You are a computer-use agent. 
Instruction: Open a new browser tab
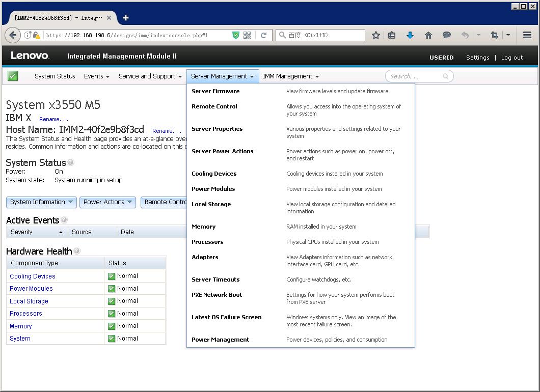125,18
